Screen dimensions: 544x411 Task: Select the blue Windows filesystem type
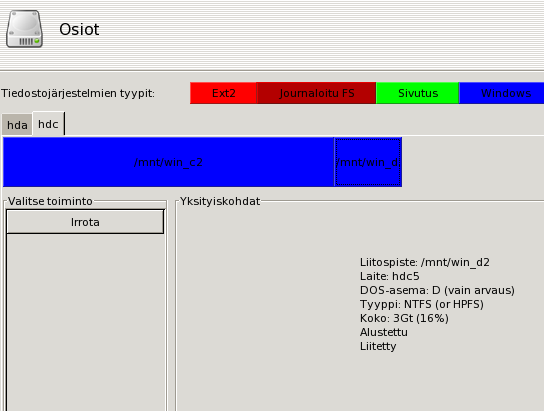coord(502,93)
